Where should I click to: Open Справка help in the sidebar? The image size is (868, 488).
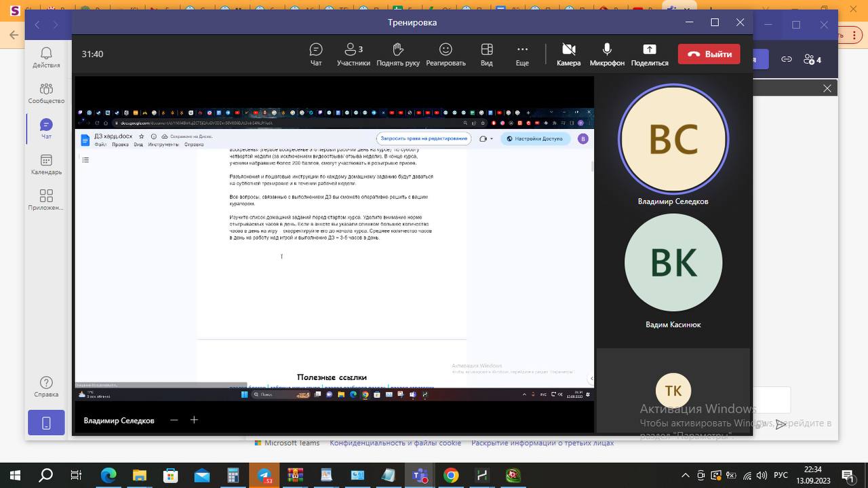[46, 386]
